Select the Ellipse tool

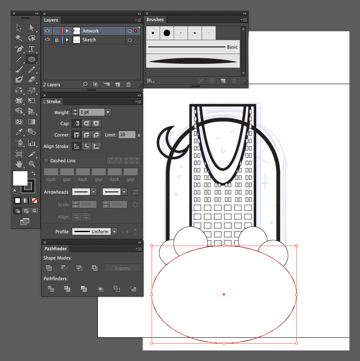tap(32, 59)
